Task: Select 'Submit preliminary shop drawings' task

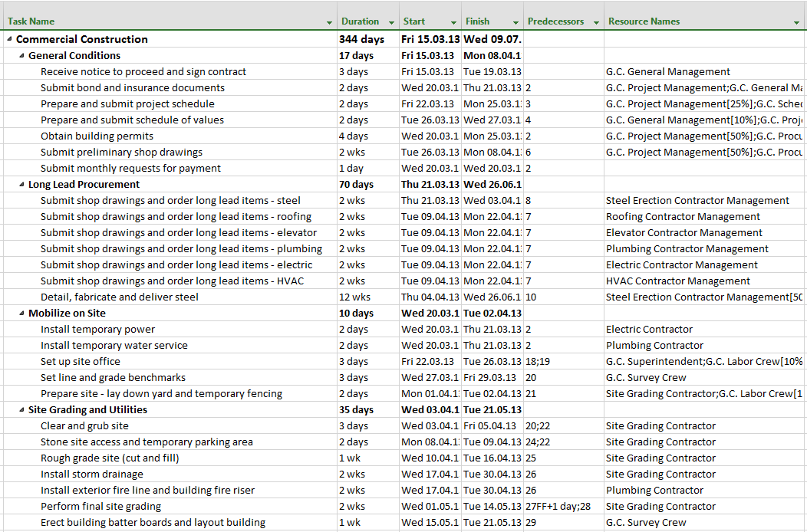Action: coord(121,152)
